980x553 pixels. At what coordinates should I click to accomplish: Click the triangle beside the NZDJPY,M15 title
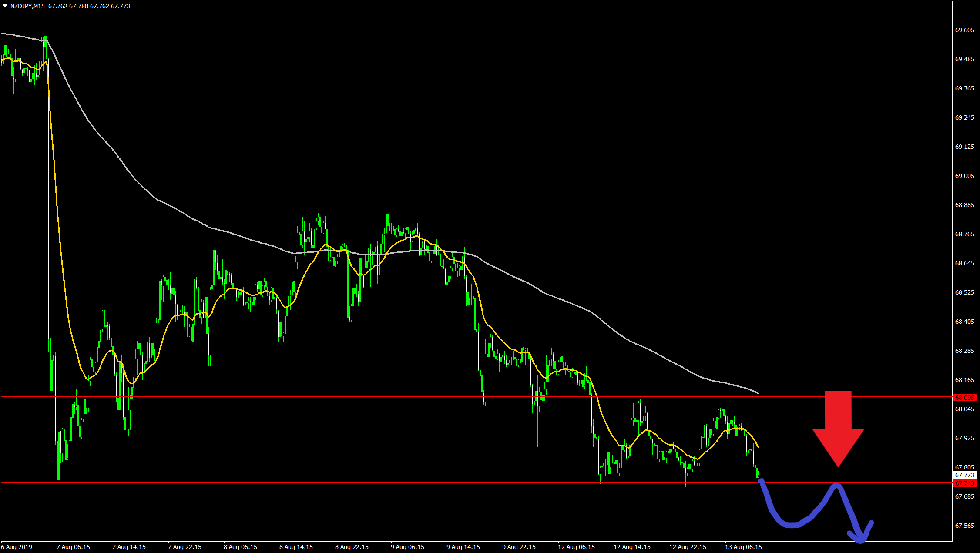tap(5, 6)
